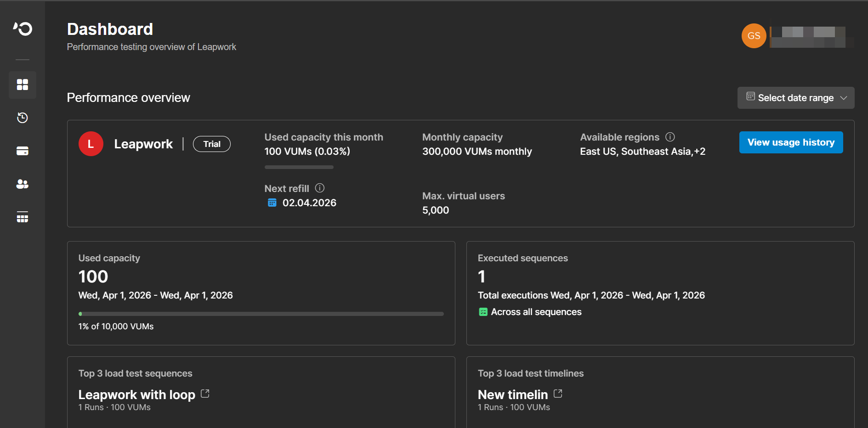
Task: Open the New timelin timeline link
Action: point(512,394)
